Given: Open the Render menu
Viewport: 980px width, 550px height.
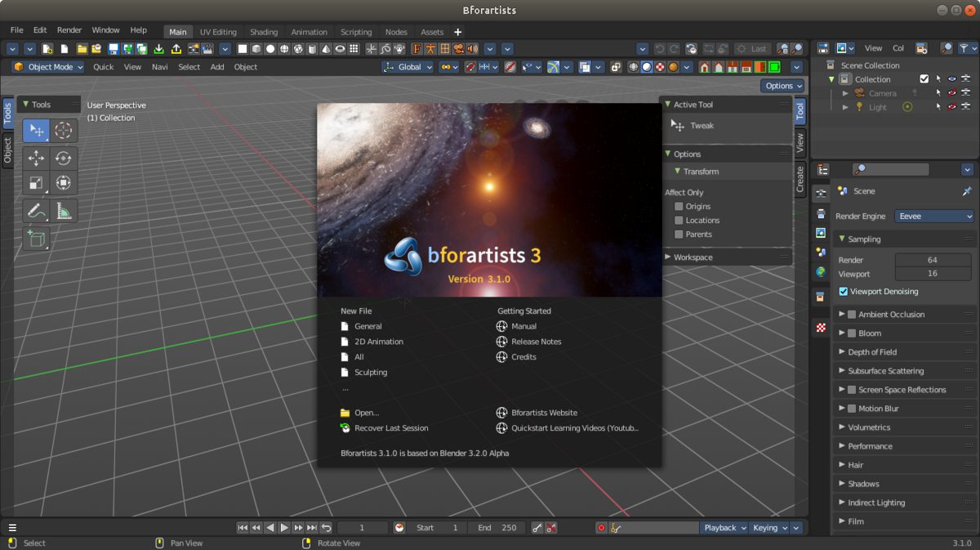Looking at the screenshot, I should [69, 30].
